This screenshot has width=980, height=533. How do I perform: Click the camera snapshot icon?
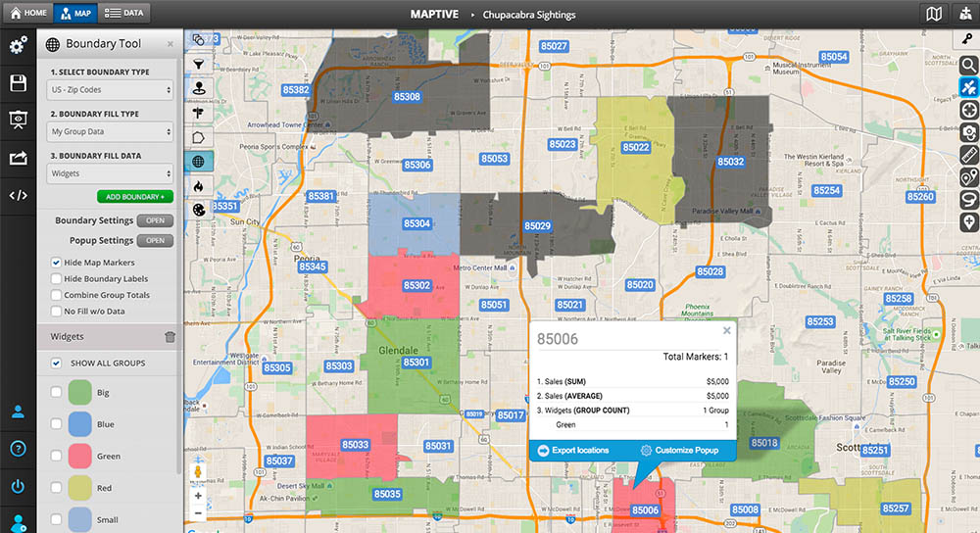point(969,132)
